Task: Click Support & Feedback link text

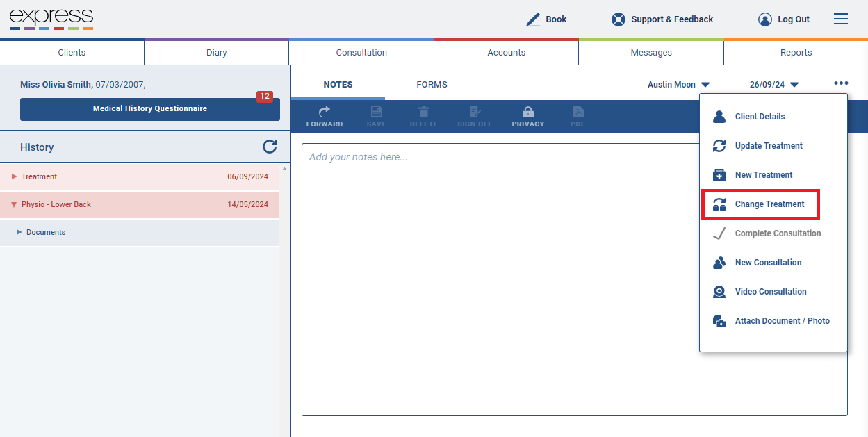Action: (672, 19)
